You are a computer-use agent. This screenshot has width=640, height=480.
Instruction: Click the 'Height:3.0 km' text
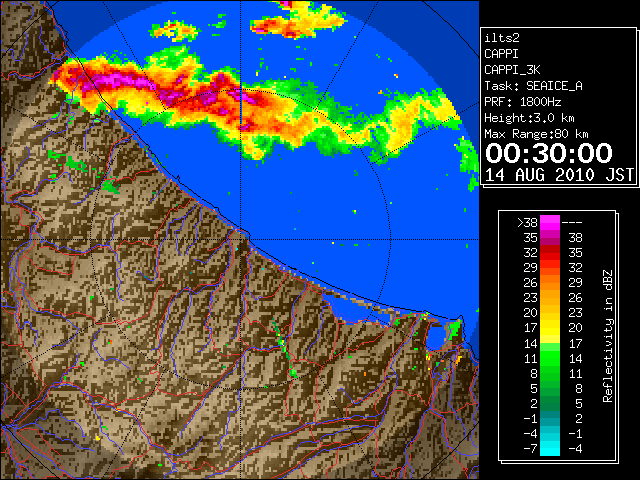click(x=529, y=118)
